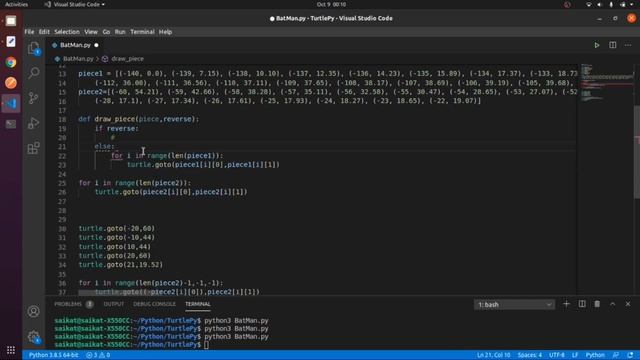Maximize the panel with up chevron
Viewport: 640px width, 360px height.
(x=613, y=304)
